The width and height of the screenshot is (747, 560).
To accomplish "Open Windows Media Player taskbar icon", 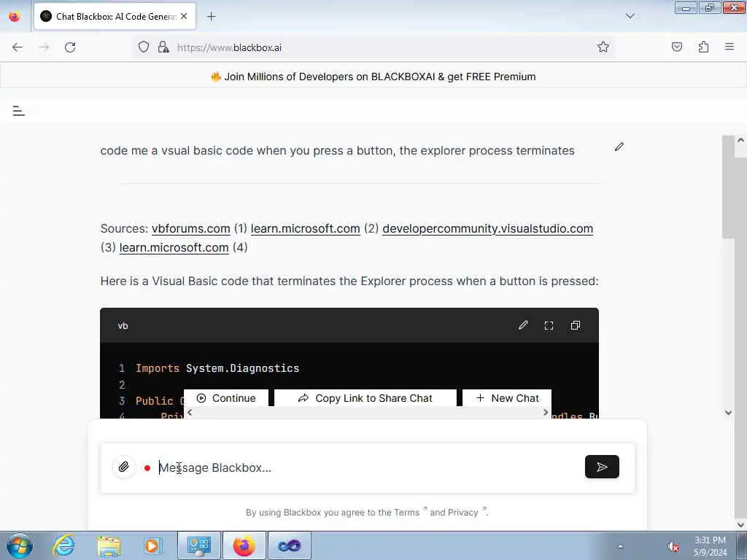I will coord(152,545).
